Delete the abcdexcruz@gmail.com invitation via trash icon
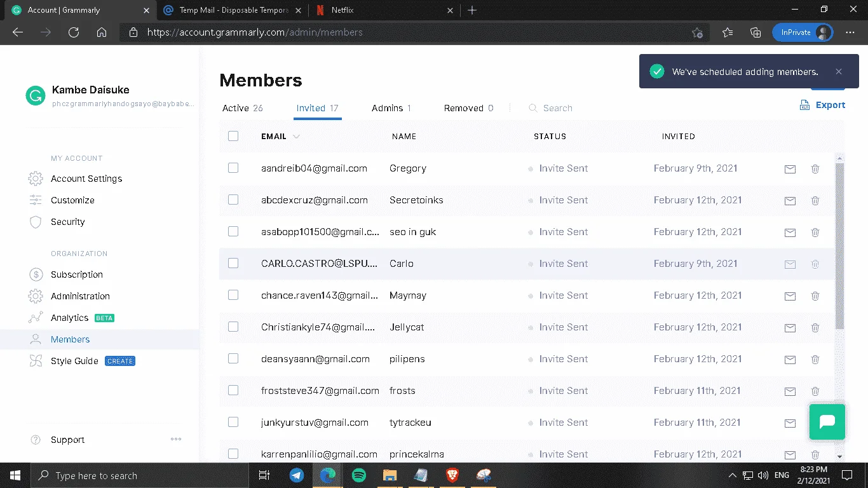868x488 pixels. (815, 201)
